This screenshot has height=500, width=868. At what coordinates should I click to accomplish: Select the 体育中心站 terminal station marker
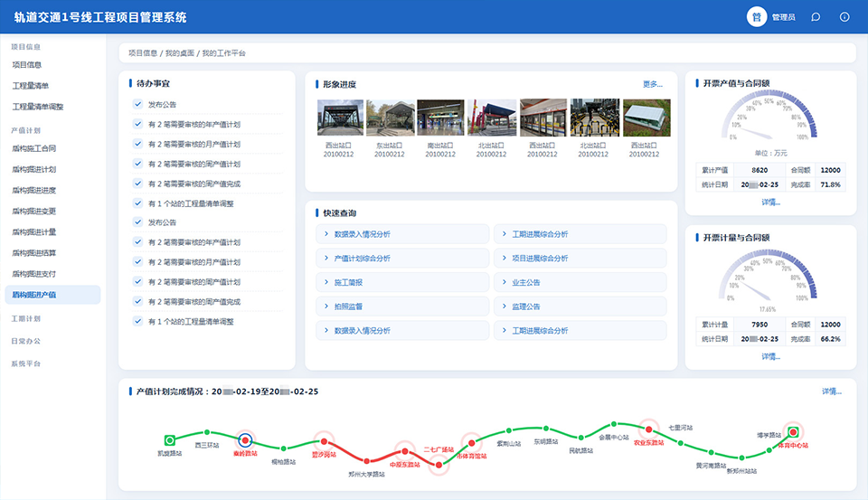pos(793,432)
